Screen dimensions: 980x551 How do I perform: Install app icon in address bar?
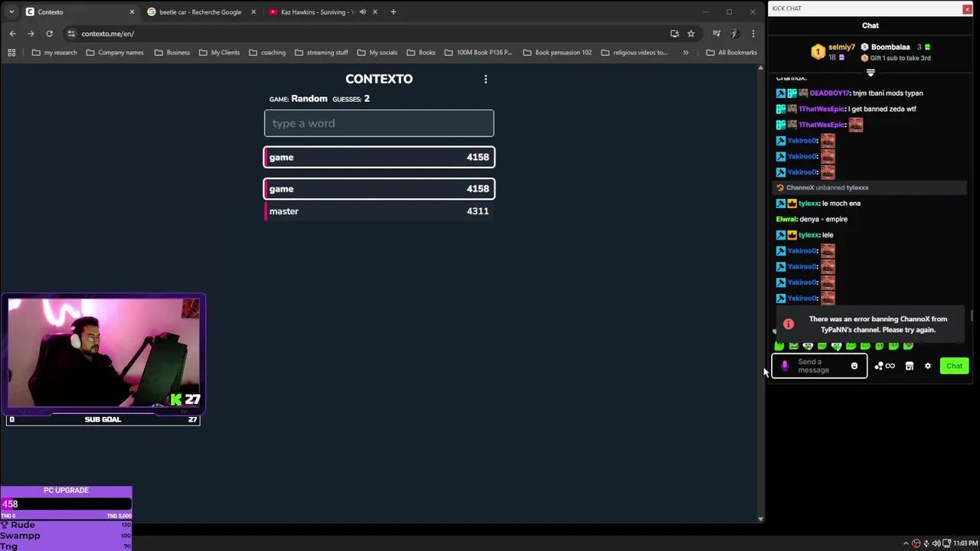point(675,34)
